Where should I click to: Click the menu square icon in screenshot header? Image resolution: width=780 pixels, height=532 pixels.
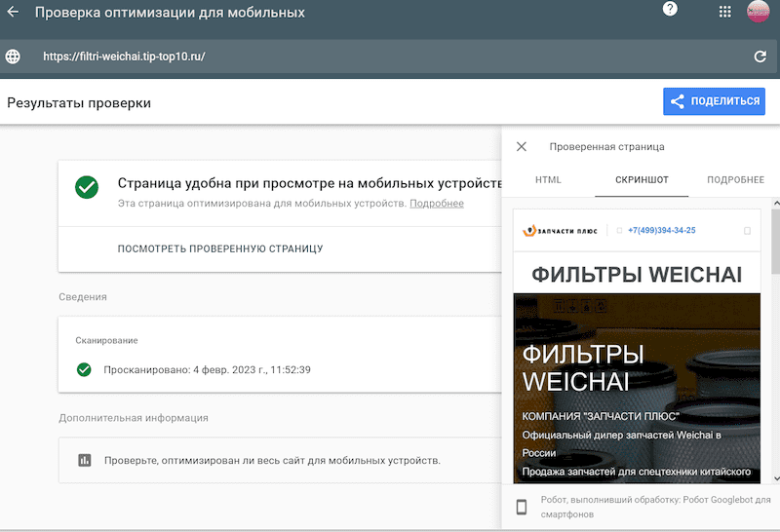click(747, 231)
